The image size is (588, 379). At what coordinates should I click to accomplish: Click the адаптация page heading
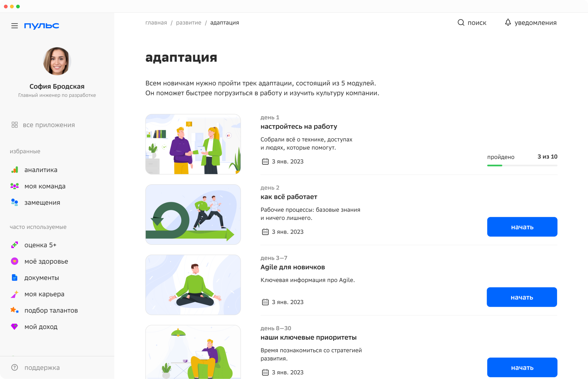pos(181,58)
